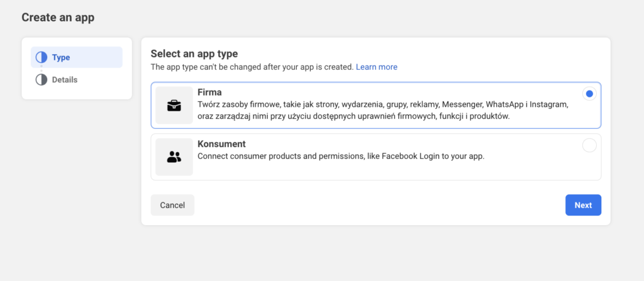The image size is (644, 281).
Task: Click the half-circle icon beside Type
Action: coord(42,57)
